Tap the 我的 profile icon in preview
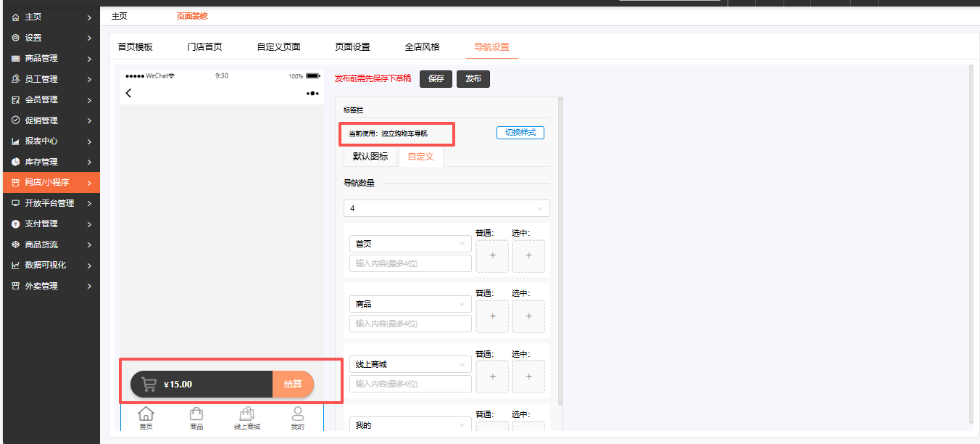 tap(297, 414)
